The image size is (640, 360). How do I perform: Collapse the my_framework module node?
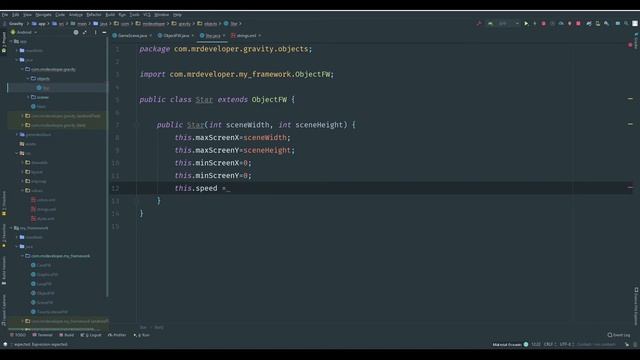(11, 228)
